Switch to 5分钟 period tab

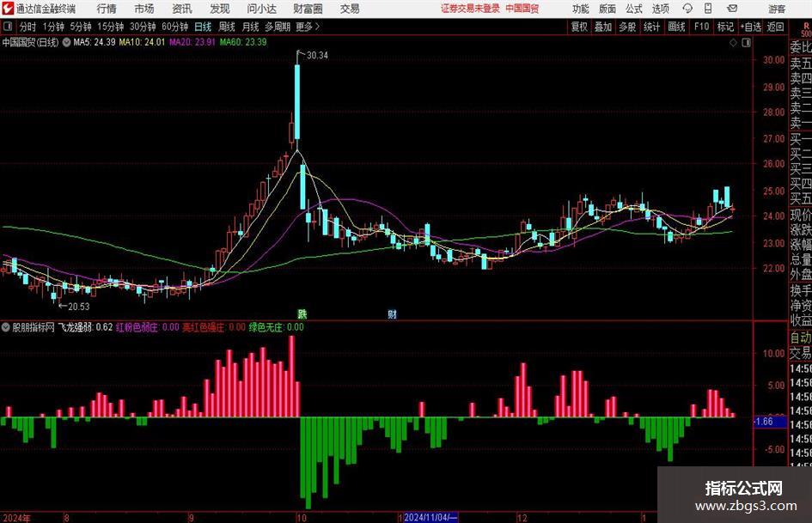(x=80, y=27)
